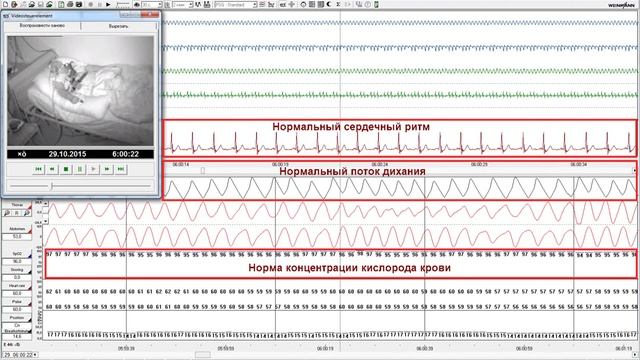Click the Pulse channel label

click(17, 302)
